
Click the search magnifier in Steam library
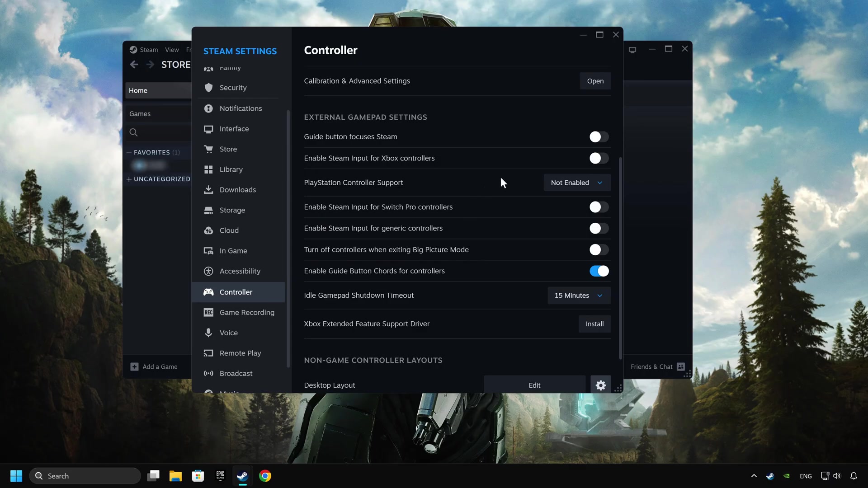tap(133, 132)
